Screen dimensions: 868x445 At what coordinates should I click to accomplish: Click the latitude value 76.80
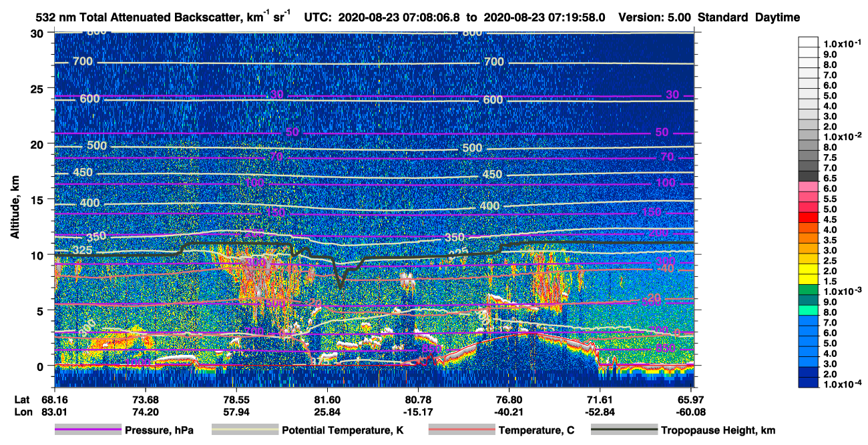(x=509, y=400)
